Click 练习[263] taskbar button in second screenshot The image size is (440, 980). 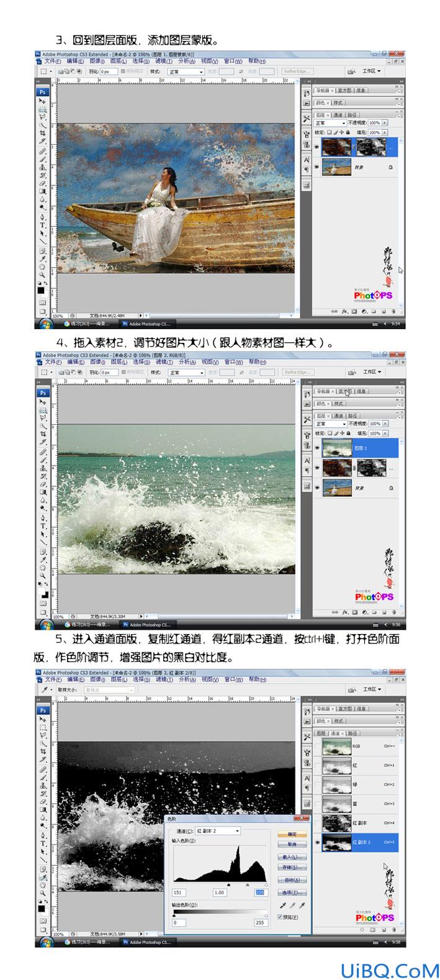(89, 625)
